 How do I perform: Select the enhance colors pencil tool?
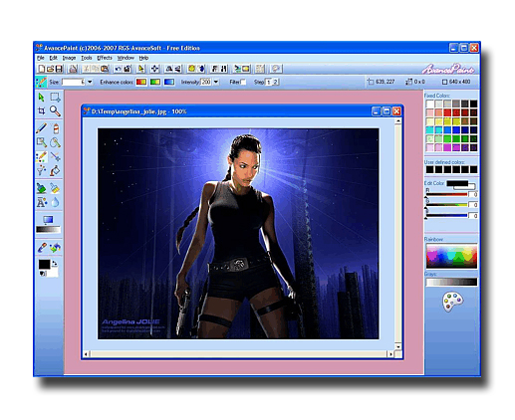click(x=42, y=156)
